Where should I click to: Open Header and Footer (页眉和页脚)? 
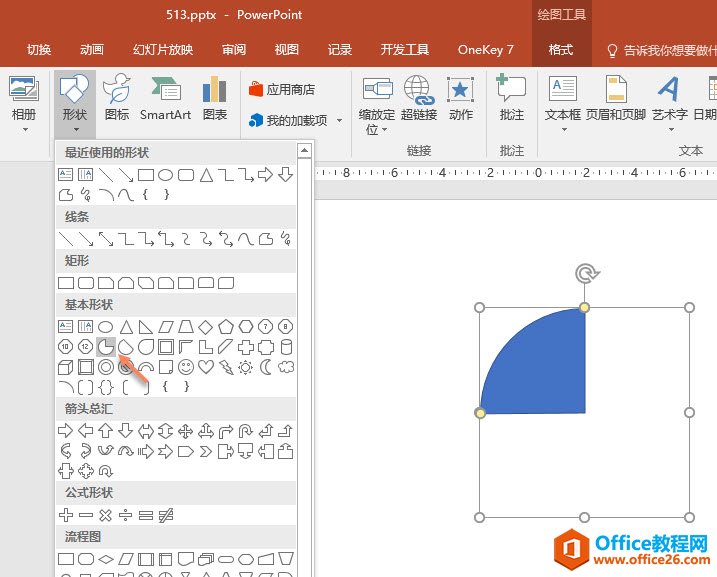616,97
